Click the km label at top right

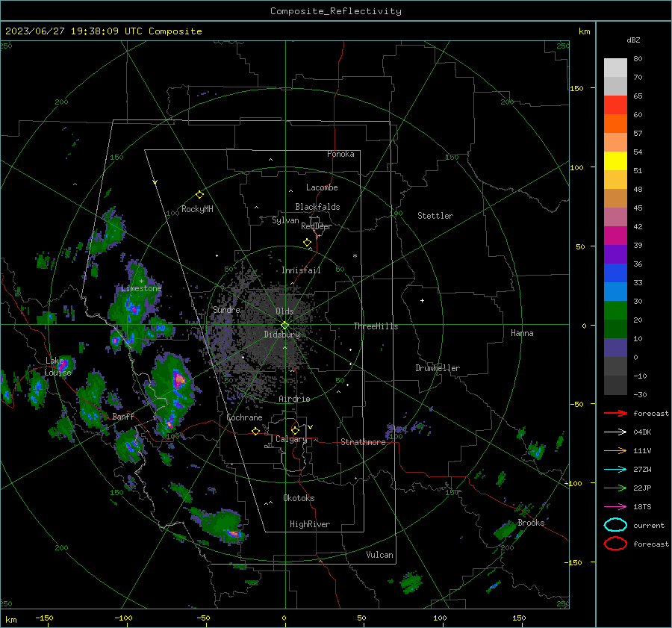click(584, 31)
